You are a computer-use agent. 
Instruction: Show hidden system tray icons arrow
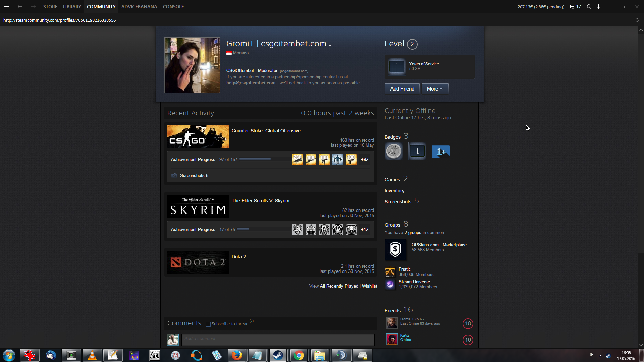(600, 355)
